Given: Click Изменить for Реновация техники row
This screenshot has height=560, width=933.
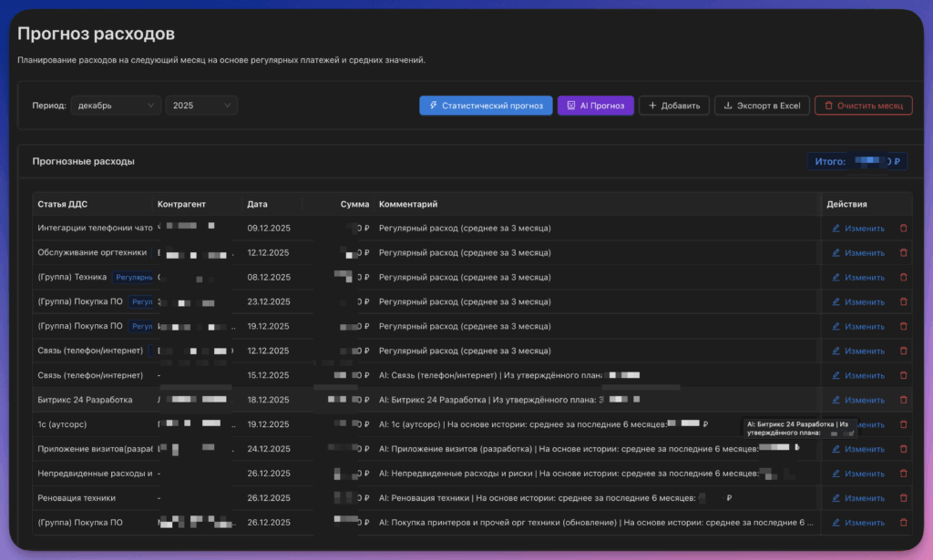Looking at the screenshot, I should (x=858, y=498).
